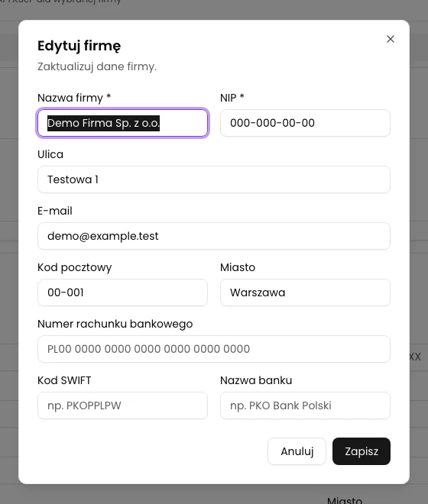Click the Miasto field showing Warszawa
The width and height of the screenshot is (428, 504).
305,292
